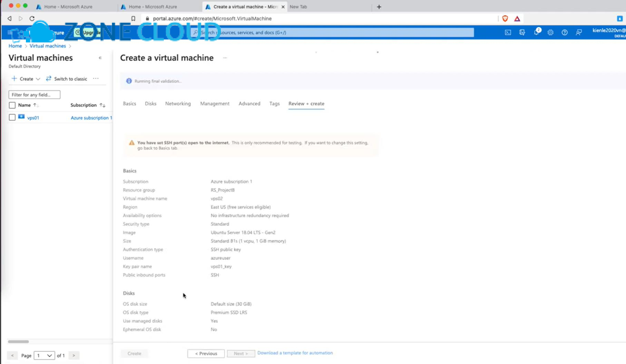
Task: Open the Help menu question mark icon
Action: pos(565,32)
